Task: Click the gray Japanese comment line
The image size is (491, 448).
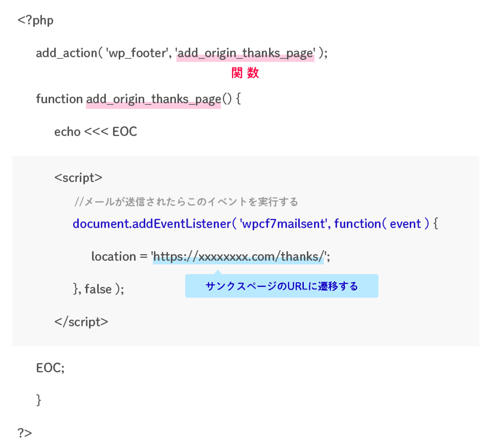Action: pos(186,201)
